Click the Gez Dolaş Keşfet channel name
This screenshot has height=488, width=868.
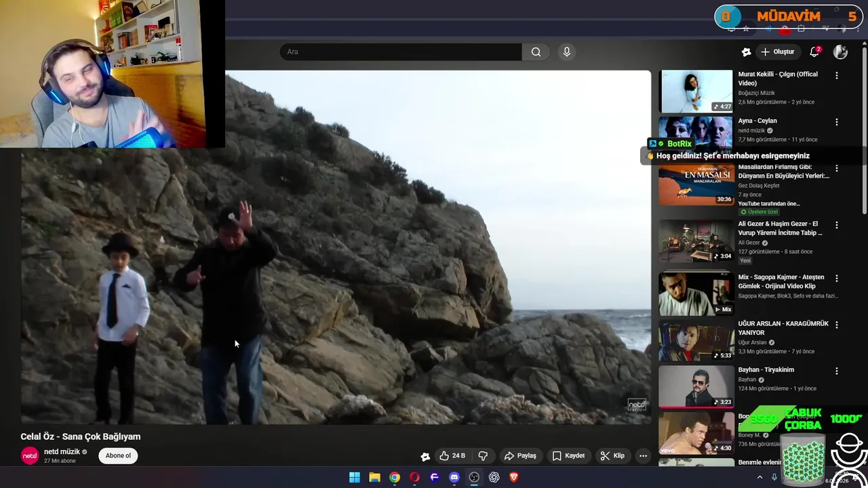(759, 186)
